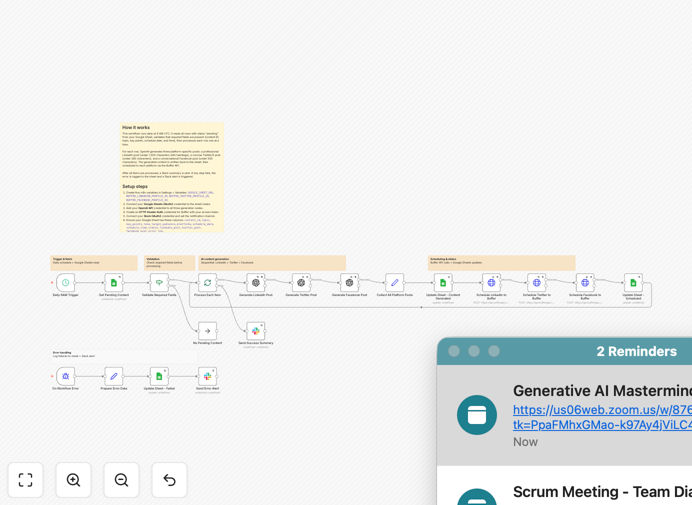
Task: Fit workflow to view with frame icon
Action: coord(25,480)
